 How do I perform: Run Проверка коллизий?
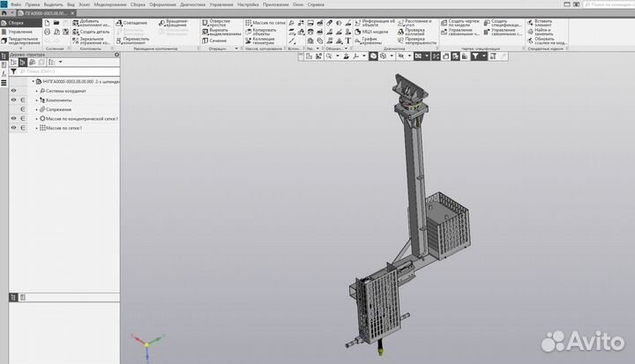(x=411, y=32)
